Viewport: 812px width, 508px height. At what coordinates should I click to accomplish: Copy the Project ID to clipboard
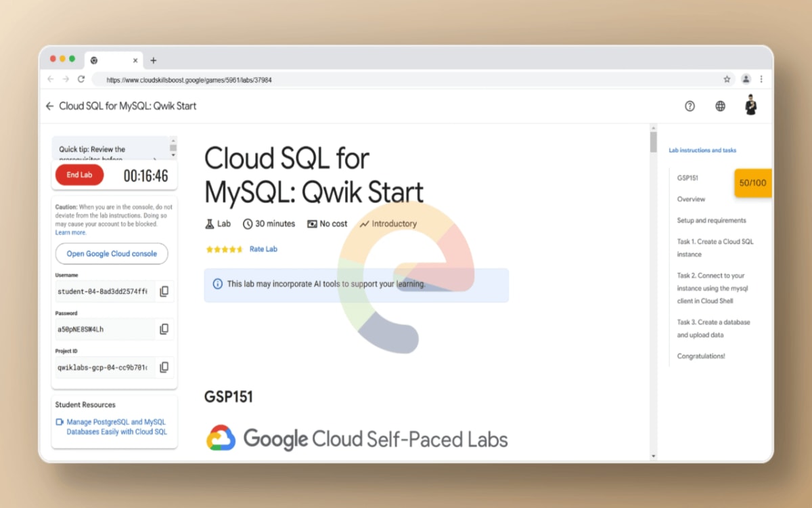(x=164, y=367)
